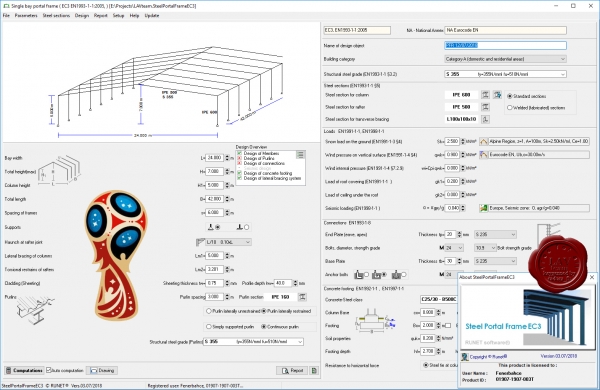Choose the first anchor bolt type

coord(366,274)
